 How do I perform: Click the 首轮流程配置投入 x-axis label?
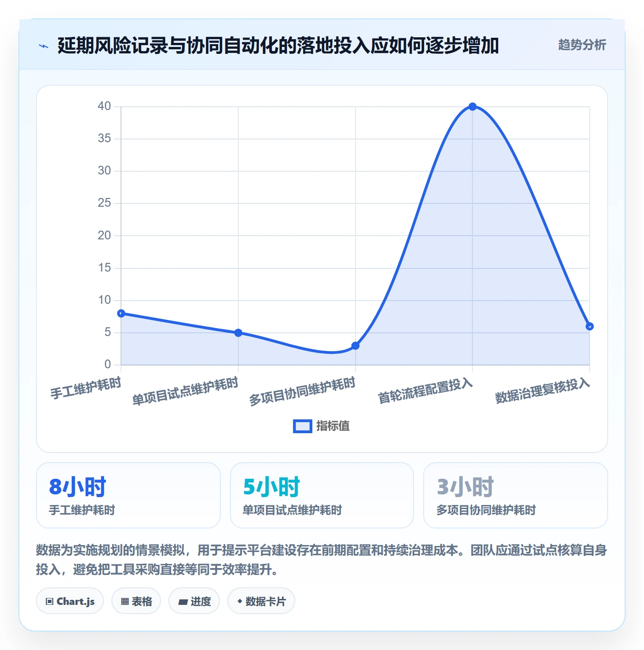coord(425,390)
